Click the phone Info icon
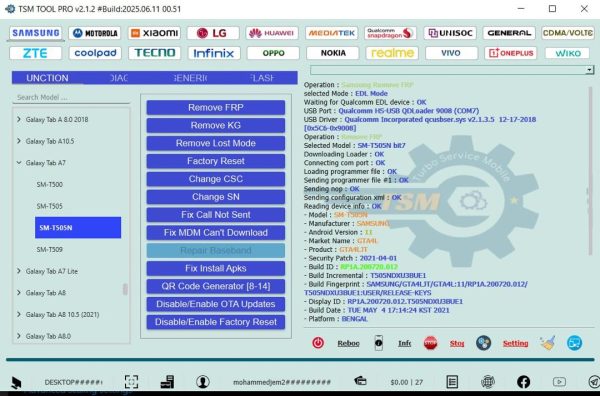Image resolution: width=600 pixels, height=396 pixels. (378, 343)
